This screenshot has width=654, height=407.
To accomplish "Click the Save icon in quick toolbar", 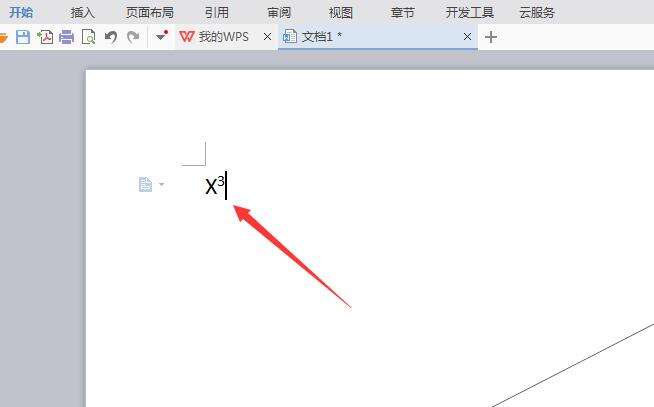I will [x=23, y=37].
